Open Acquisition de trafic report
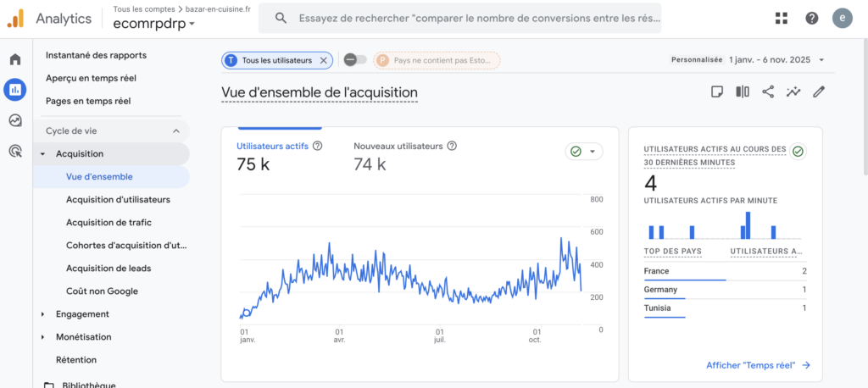 [108, 223]
